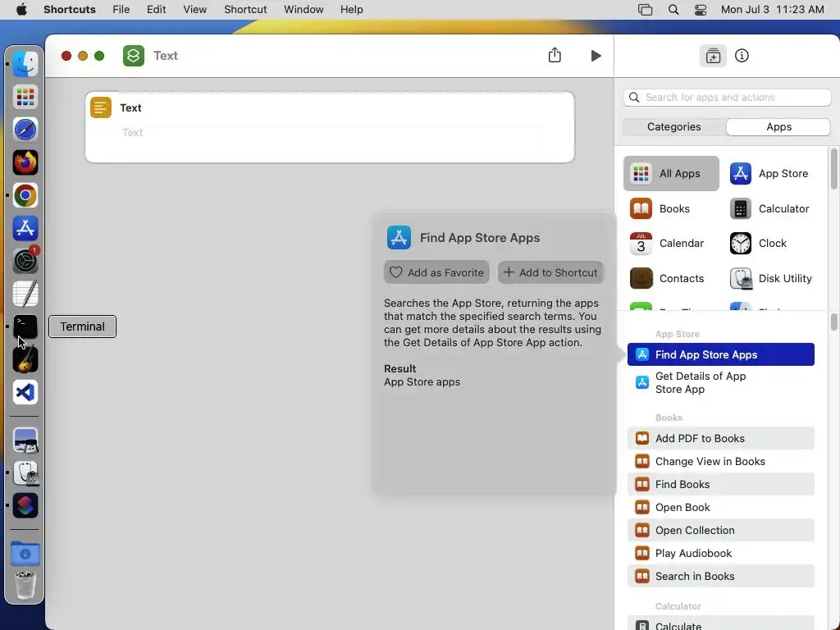This screenshot has height=630, width=840.
Task: Select Open Book action
Action: coord(720,507)
